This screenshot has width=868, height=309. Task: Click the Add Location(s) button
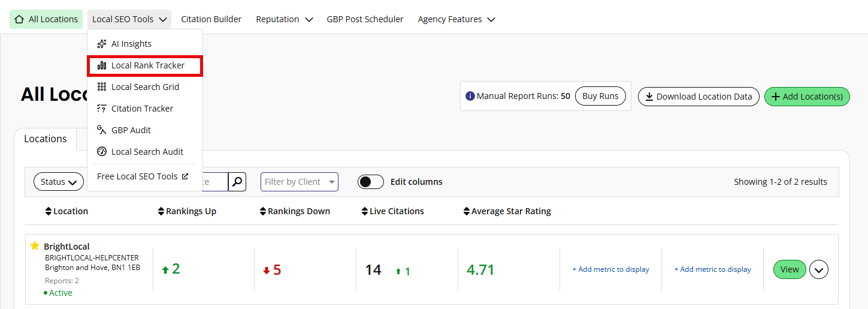807,97
